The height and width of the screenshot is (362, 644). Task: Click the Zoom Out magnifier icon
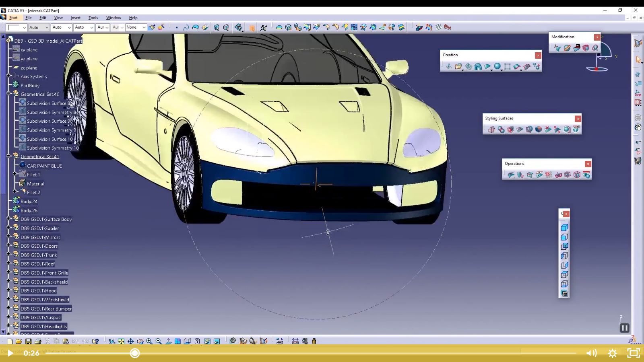pos(159,341)
